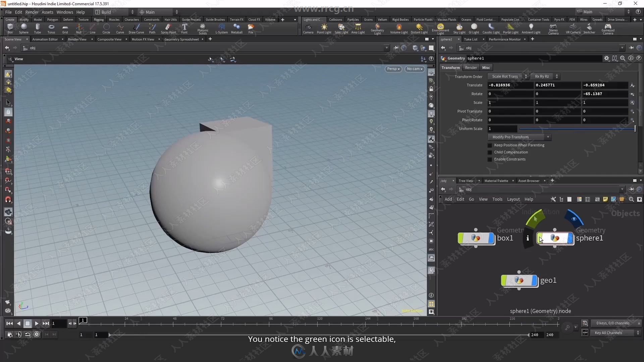Click the Vellum simulation icon
The width and height of the screenshot is (644, 362).
click(381, 19)
